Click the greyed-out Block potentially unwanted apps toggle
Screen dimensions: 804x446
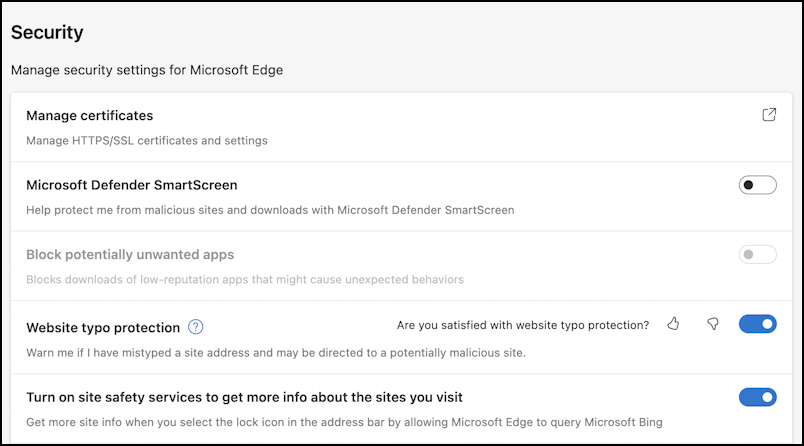tap(757, 255)
